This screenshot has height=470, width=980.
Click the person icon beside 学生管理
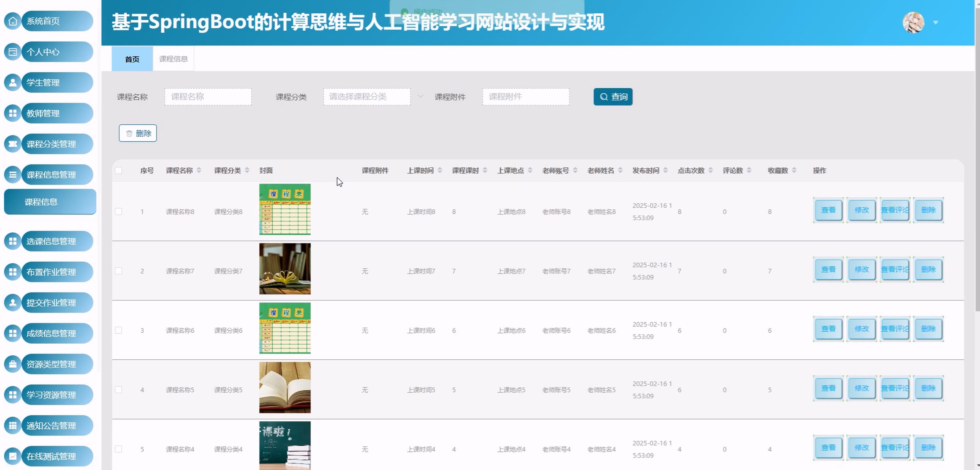(x=13, y=83)
